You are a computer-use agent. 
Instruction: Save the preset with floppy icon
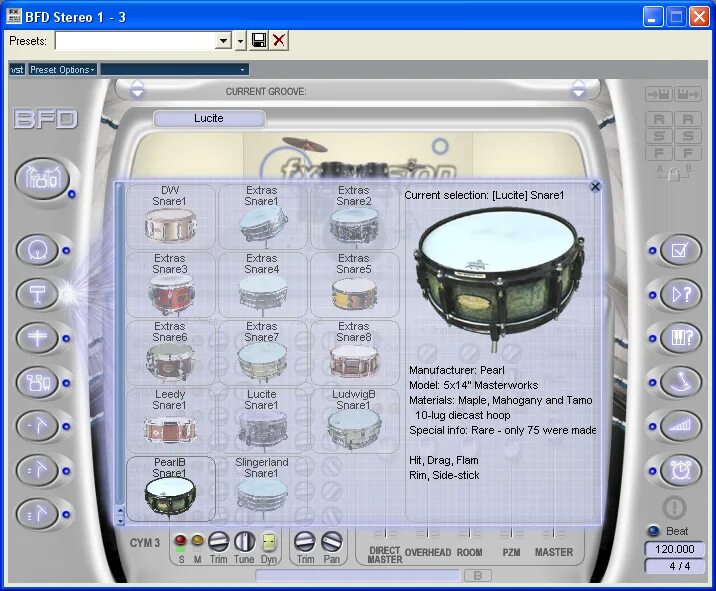pos(259,41)
